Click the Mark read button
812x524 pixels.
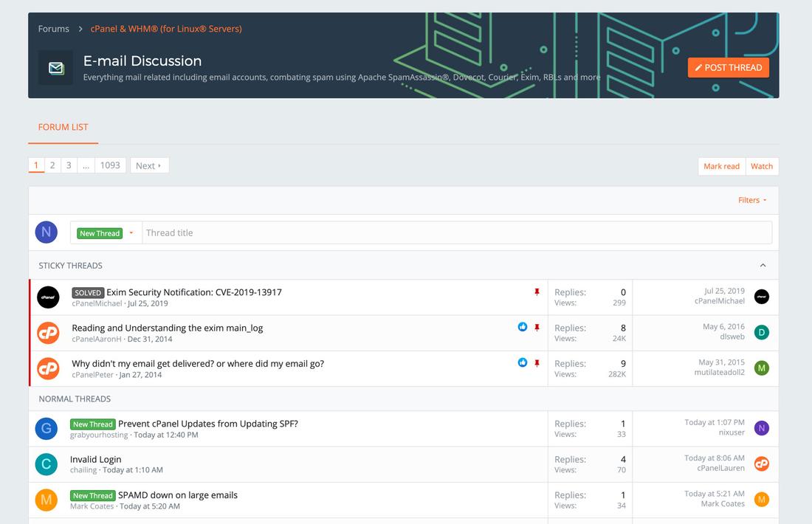721,166
